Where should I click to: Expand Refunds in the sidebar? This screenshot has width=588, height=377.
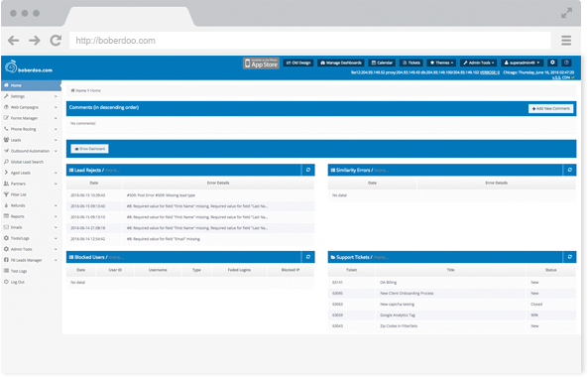(x=31, y=205)
